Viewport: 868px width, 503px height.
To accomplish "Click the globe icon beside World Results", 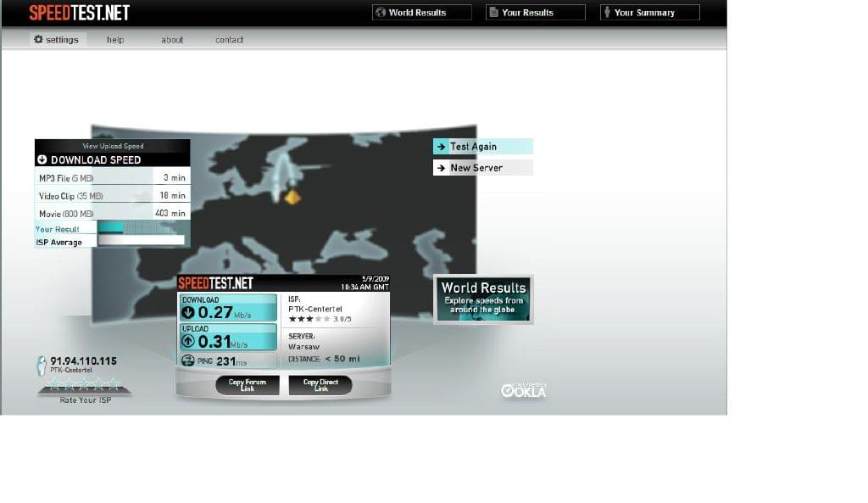I will [381, 12].
